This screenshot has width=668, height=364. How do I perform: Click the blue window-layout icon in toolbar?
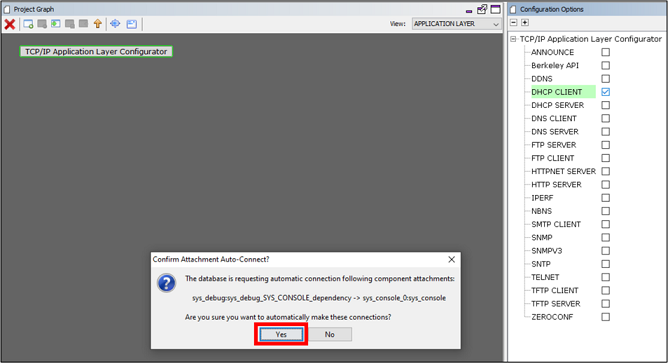(132, 24)
